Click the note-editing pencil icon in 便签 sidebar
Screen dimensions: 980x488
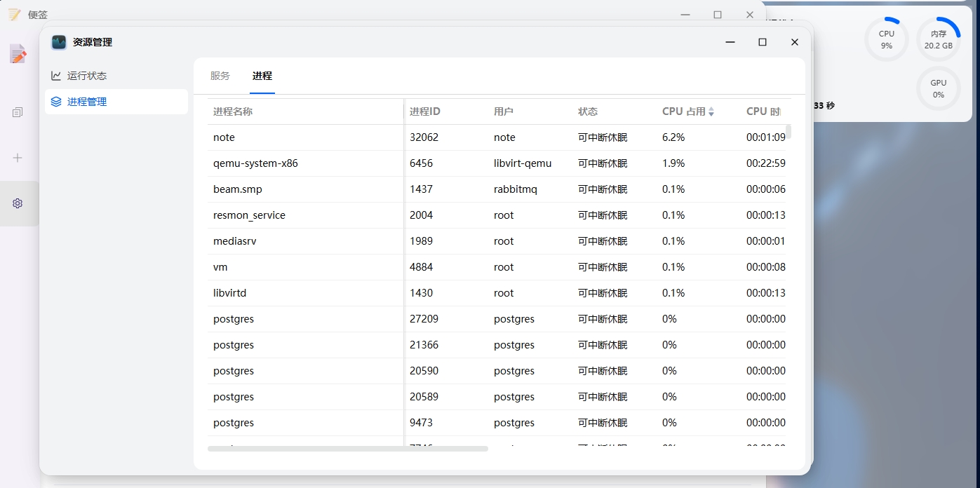coord(18,54)
